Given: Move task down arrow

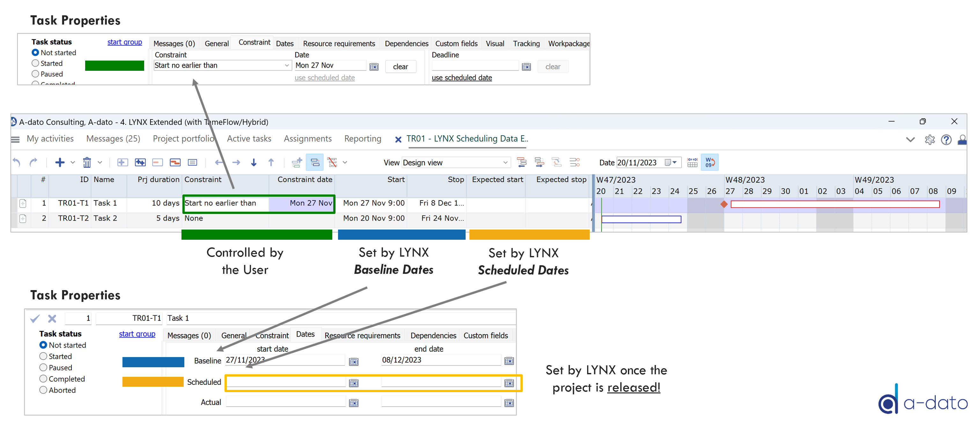Looking at the screenshot, I should click(254, 163).
